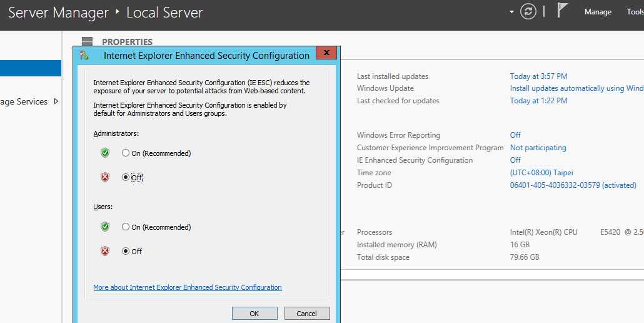The height and width of the screenshot is (323, 644).
Task: Click Last installed updates value Today at 3:57 PM
Action: [x=538, y=76]
